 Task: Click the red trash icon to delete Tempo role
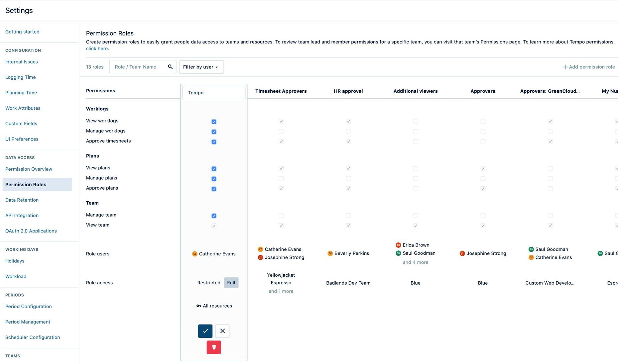coord(214,347)
